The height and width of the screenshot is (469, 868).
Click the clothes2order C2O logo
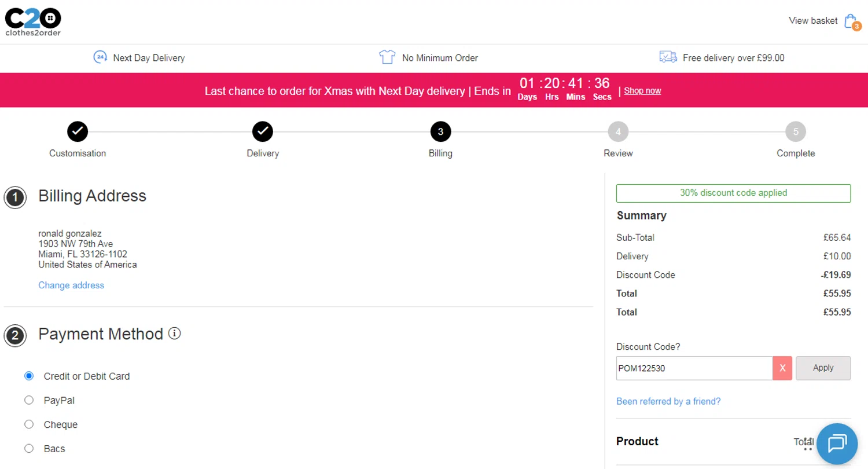click(33, 22)
